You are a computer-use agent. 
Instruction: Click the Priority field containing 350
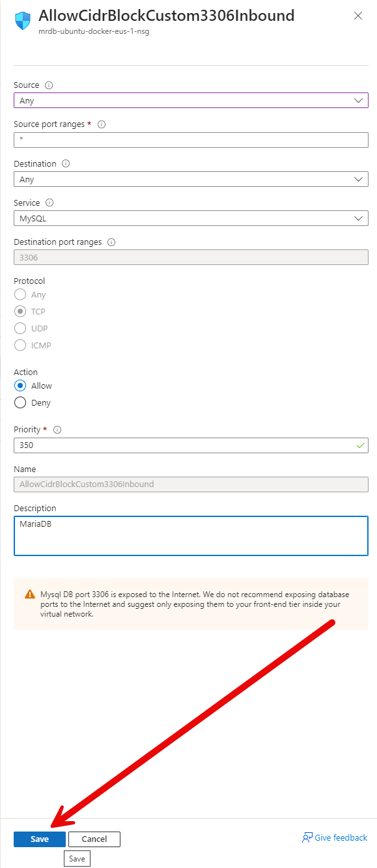(x=191, y=445)
